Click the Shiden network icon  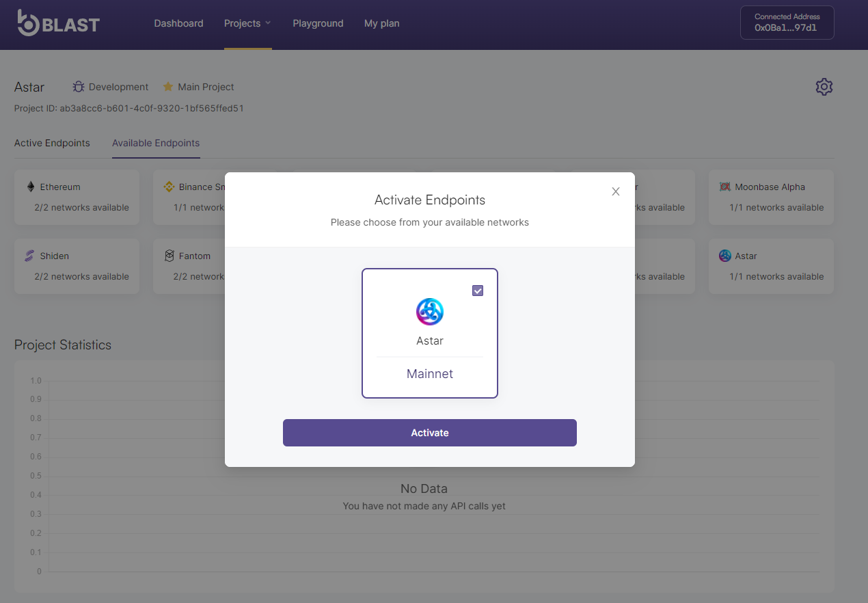[x=29, y=256]
